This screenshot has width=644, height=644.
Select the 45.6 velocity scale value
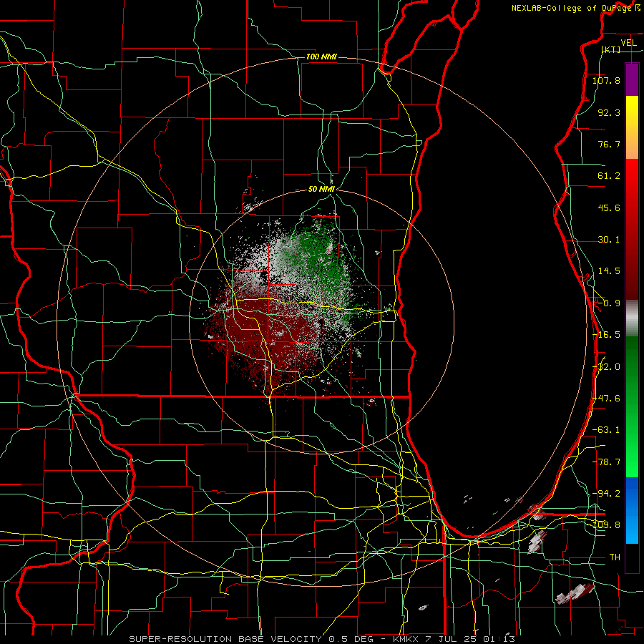point(609,208)
